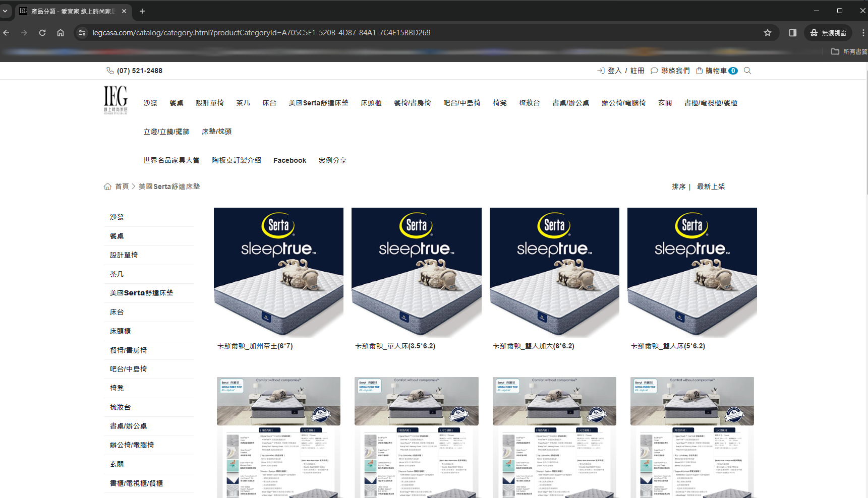Call phone number (07) 521-2488
This screenshot has height=498, width=868.
(140, 71)
